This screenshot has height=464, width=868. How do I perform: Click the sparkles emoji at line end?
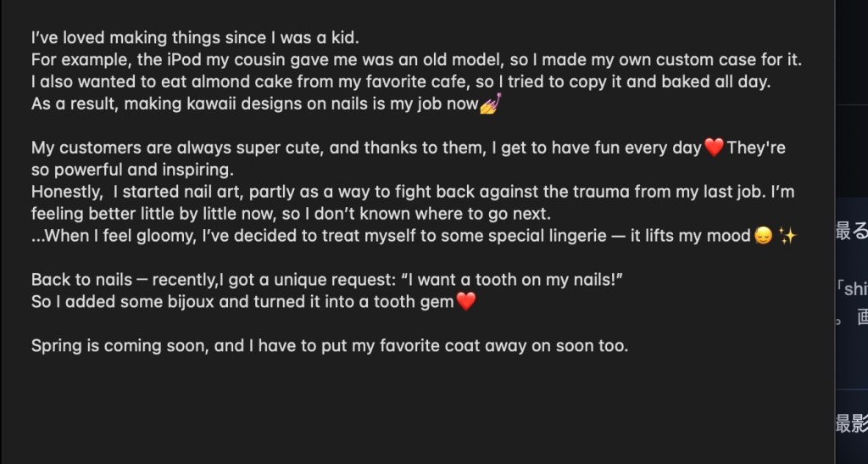point(787,237)
